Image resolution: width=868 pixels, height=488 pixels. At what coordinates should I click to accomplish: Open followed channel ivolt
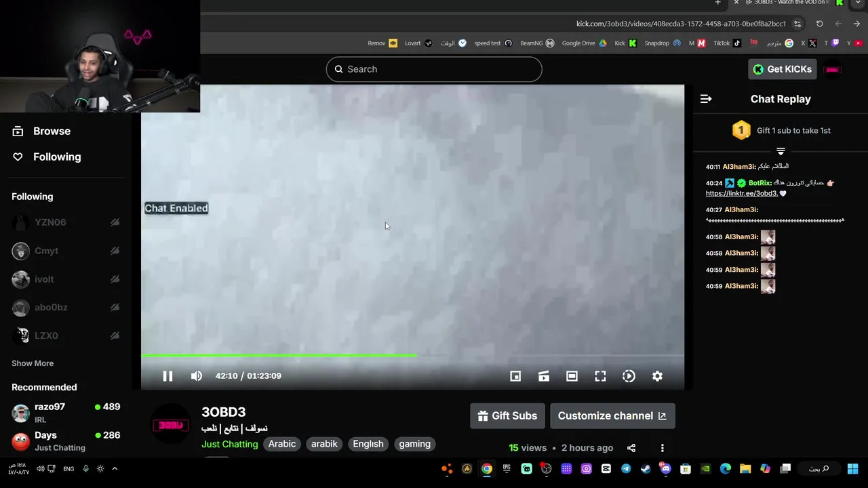pos(66,279)
